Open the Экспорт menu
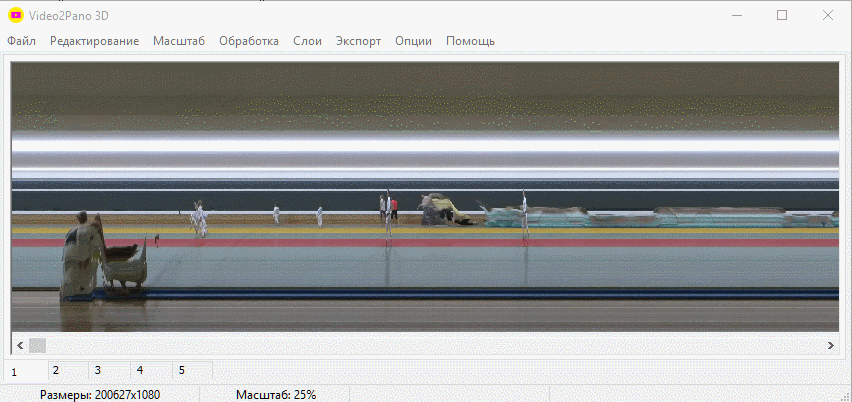 [359, 41]
